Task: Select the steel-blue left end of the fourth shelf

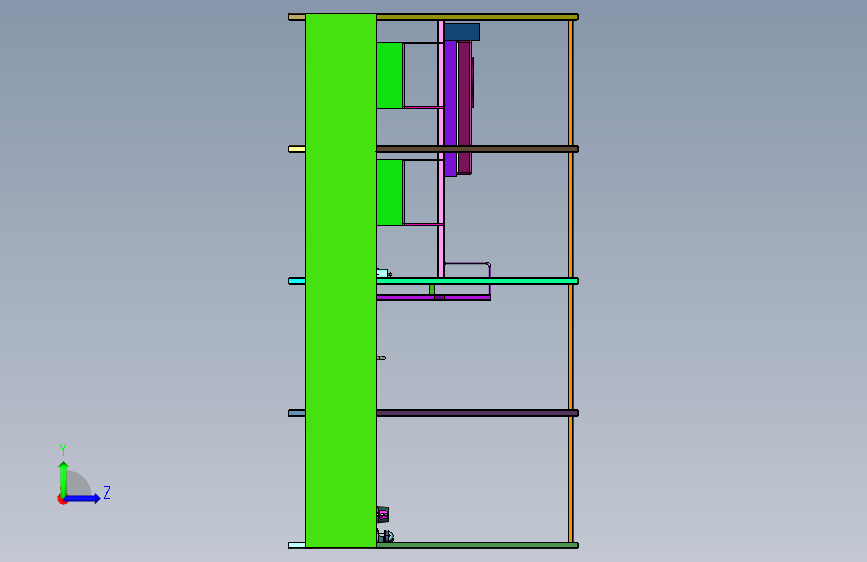Action: click(297, 413)
